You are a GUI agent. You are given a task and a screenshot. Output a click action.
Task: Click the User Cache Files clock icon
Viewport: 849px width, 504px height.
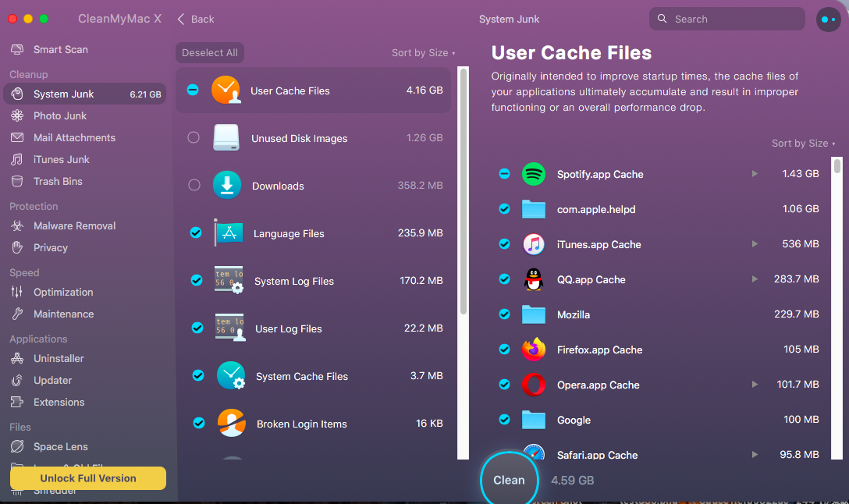(x=226, y=90)
